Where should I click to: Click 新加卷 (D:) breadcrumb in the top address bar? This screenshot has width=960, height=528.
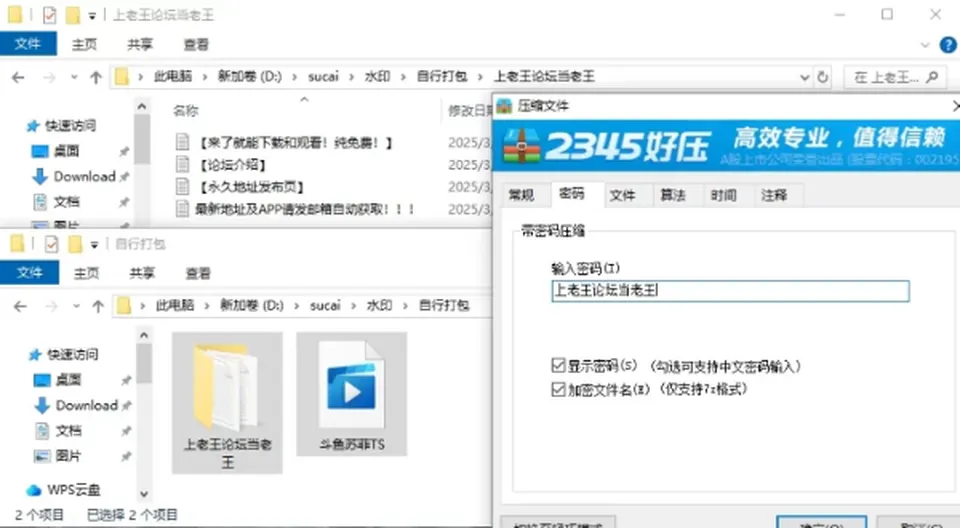pos(250,77)
